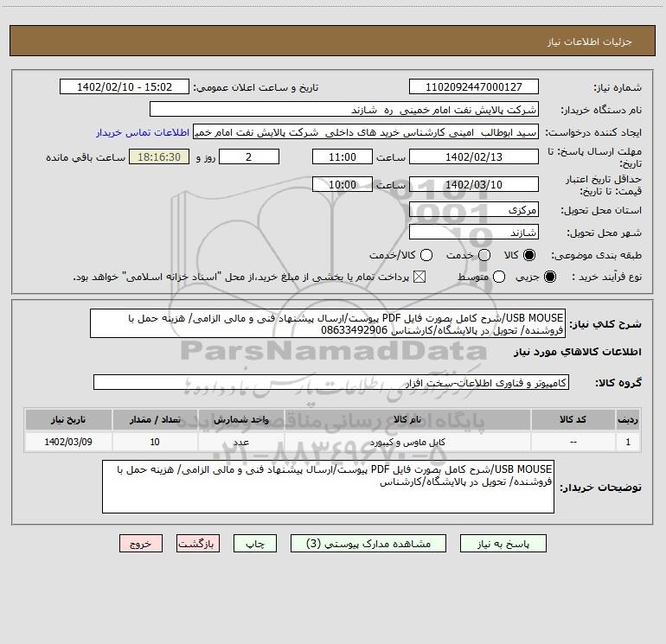Click the نام کالا column header
666x644 pixels.
pyautogui.click(x=407, y=420)
